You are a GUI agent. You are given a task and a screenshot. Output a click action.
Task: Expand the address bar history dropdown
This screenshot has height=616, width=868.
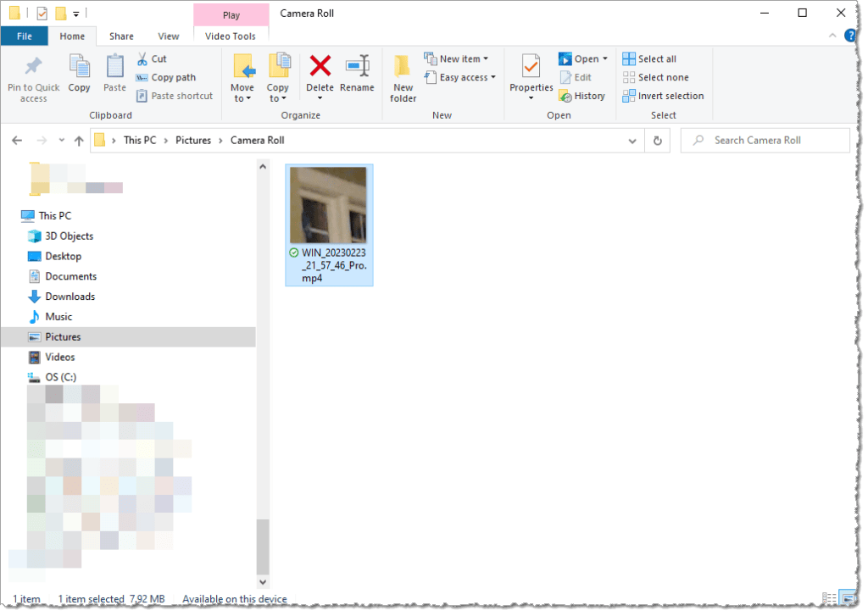coord(632,141)
